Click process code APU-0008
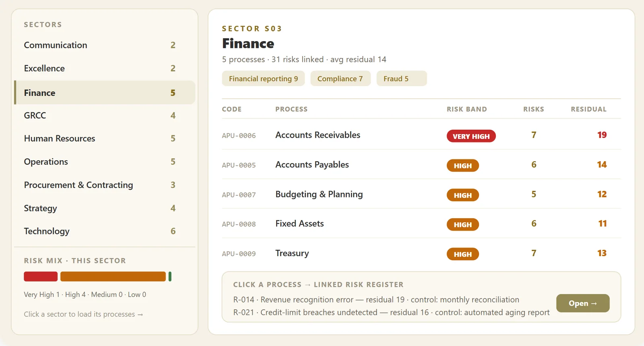The height and width of the screenshot is (346, 644). tap(239, 224)
